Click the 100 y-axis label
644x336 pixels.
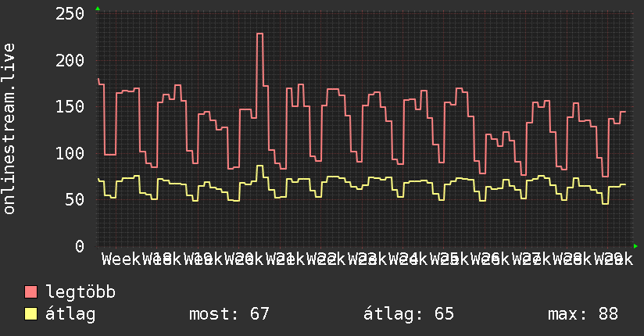point(70,154)
